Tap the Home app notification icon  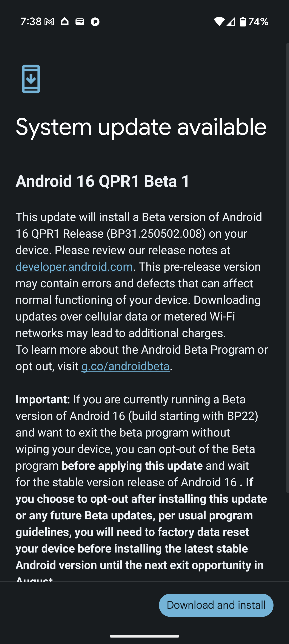[x=65, y=22]
